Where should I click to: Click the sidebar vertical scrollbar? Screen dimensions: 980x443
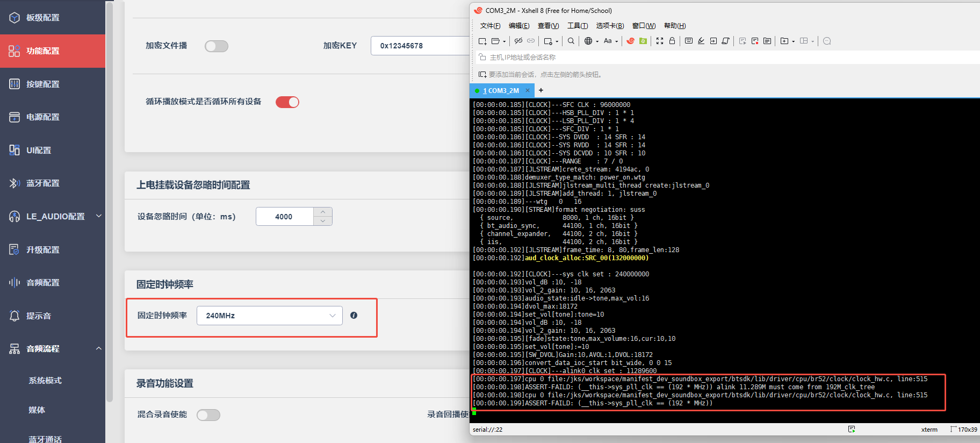[x=110, y=202]
